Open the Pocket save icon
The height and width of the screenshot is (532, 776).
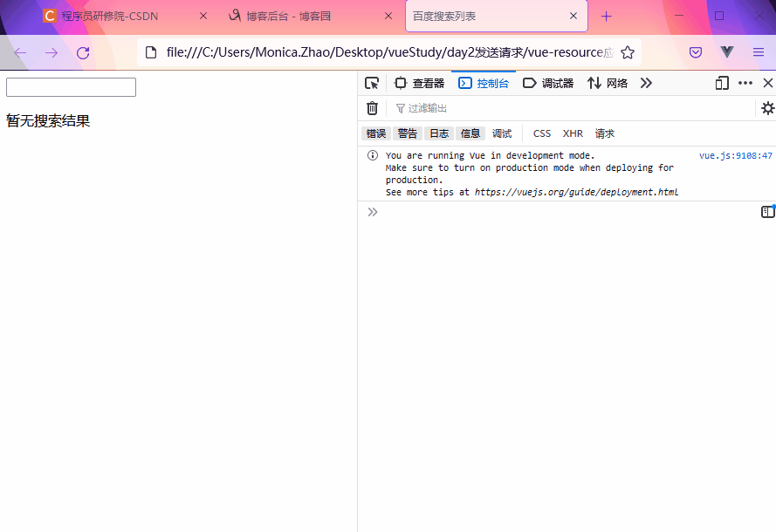tap(696, 52)
